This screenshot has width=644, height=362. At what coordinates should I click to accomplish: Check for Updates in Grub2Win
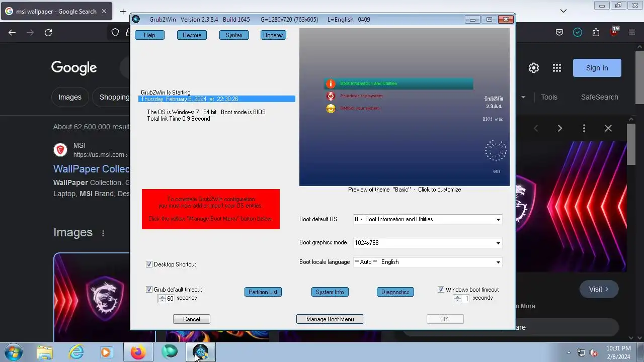[273, 35]
